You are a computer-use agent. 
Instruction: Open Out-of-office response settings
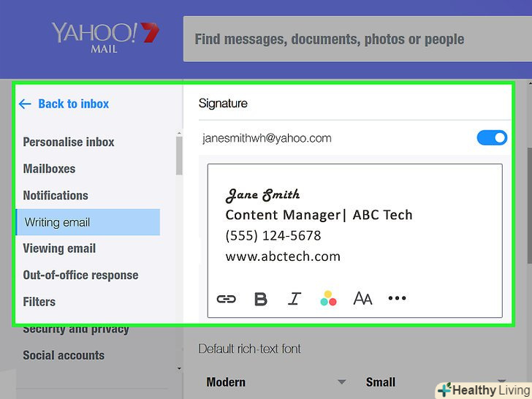tap(80, 275)
